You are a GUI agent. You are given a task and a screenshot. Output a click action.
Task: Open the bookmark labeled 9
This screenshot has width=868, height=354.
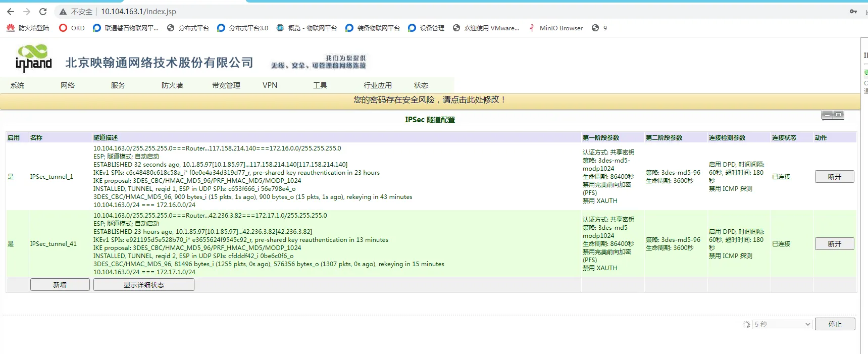(x=599, y=28)
